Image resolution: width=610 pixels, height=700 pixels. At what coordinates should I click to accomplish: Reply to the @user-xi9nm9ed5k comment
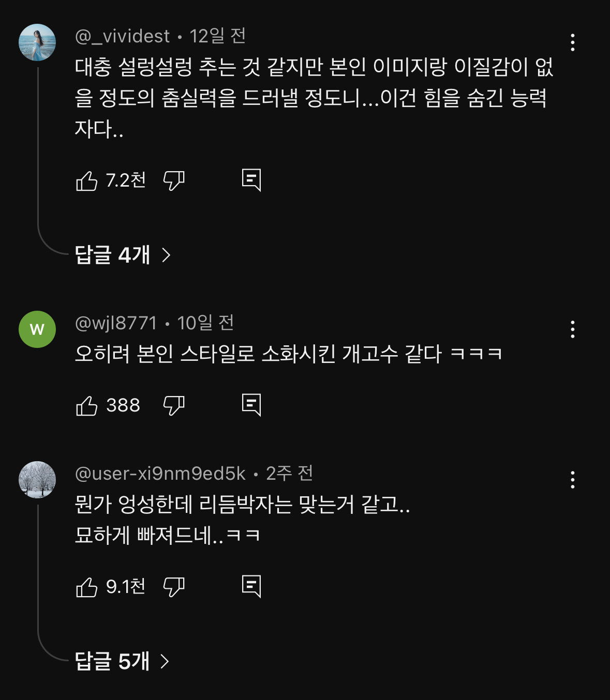click(251, 587)
